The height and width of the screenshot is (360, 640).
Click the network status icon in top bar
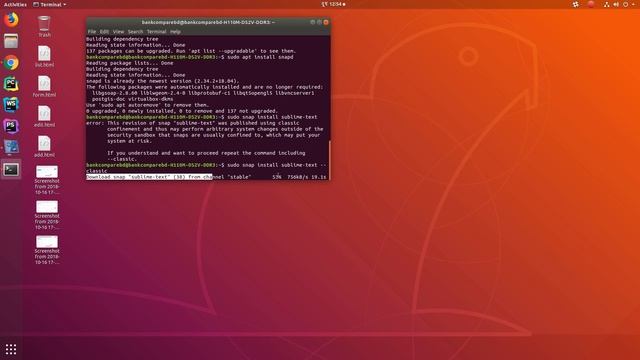607,4
